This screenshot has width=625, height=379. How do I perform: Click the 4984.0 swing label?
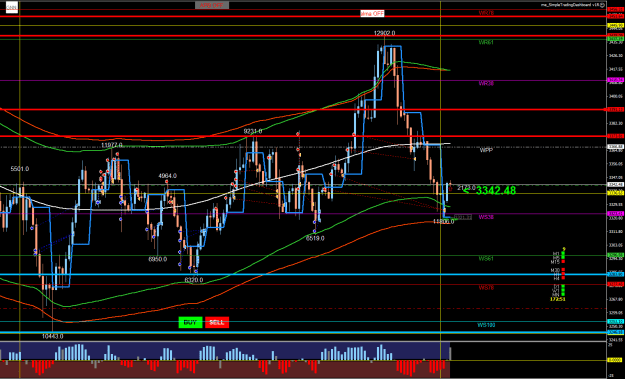pos(167,176)
